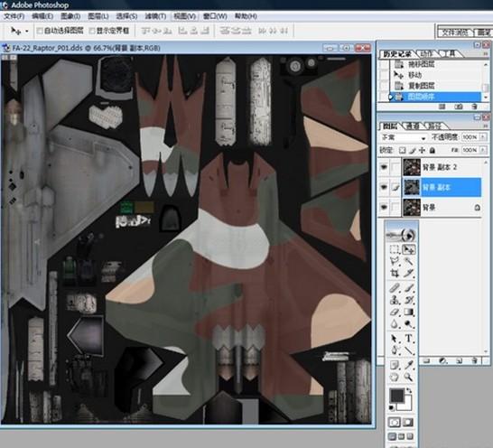
Task: Open the 编辑(E) menu
Action: (x=42, y=16)
